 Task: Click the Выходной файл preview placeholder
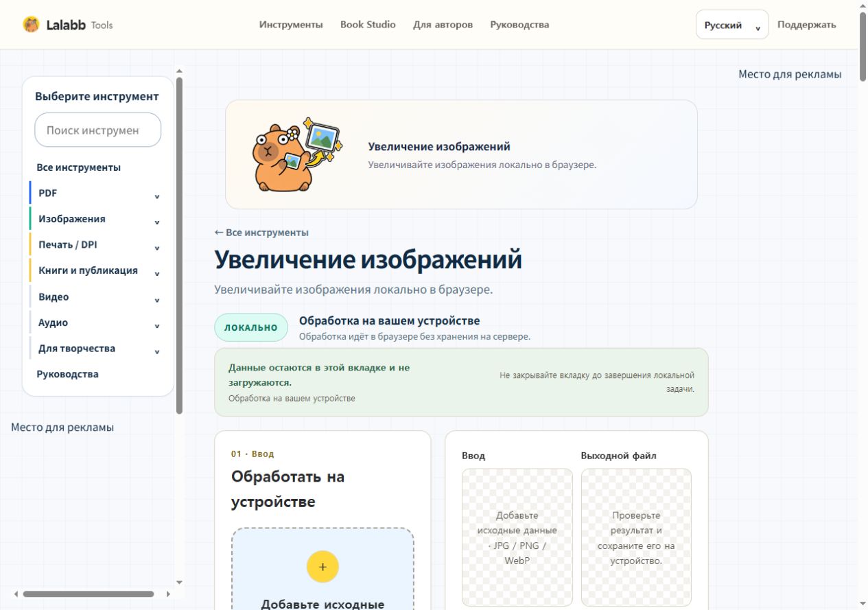click(636, 537)
